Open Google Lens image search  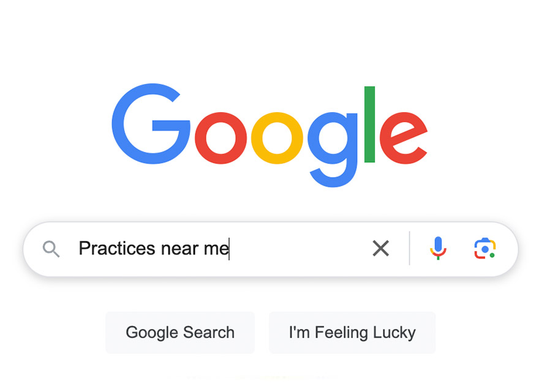[484, 248]
